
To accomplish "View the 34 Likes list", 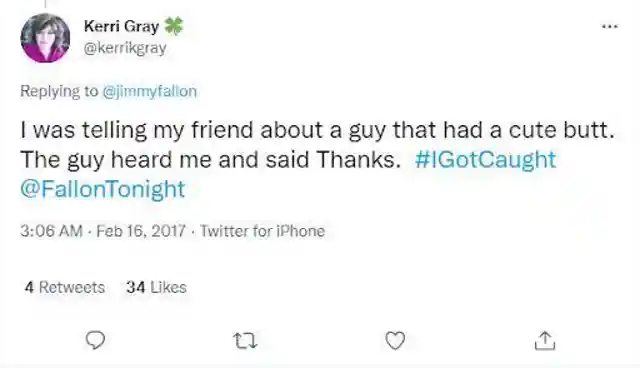I will click(x=156, y=287).
